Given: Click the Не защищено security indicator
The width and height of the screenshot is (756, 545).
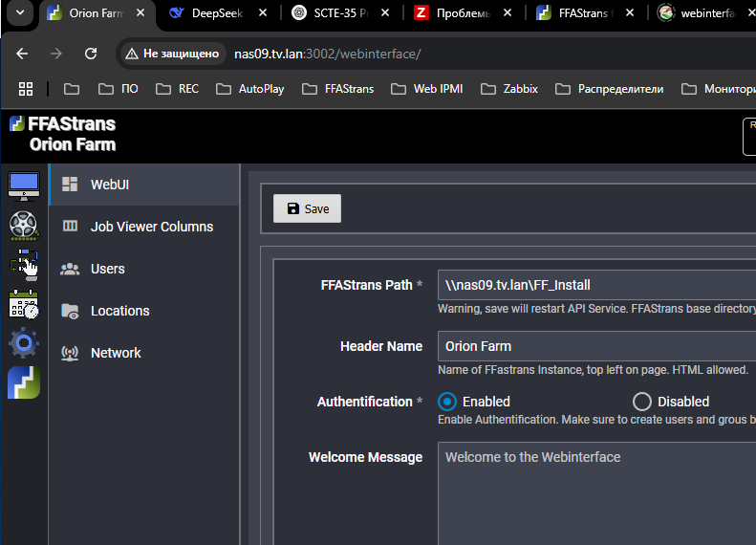Looking at the screenshot, I should (172, 54).
